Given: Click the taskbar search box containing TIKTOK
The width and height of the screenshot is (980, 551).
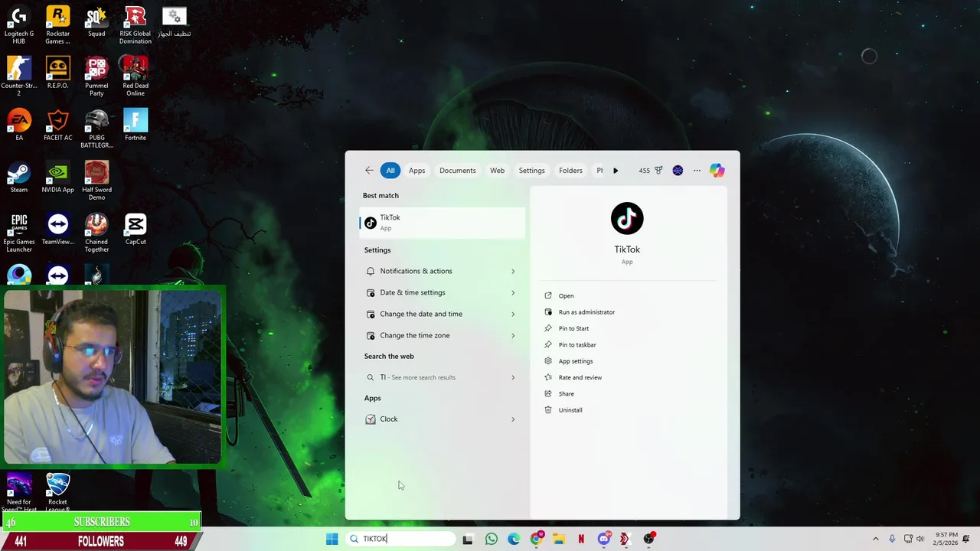Looking at the screenshot, I should pos(400,539).
